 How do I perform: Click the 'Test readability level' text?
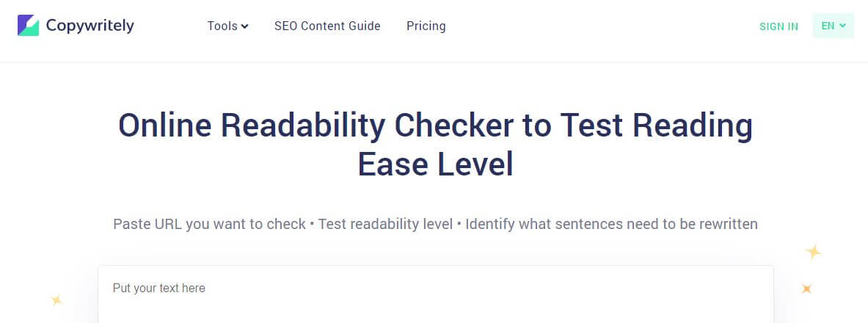tap(385, 224)
